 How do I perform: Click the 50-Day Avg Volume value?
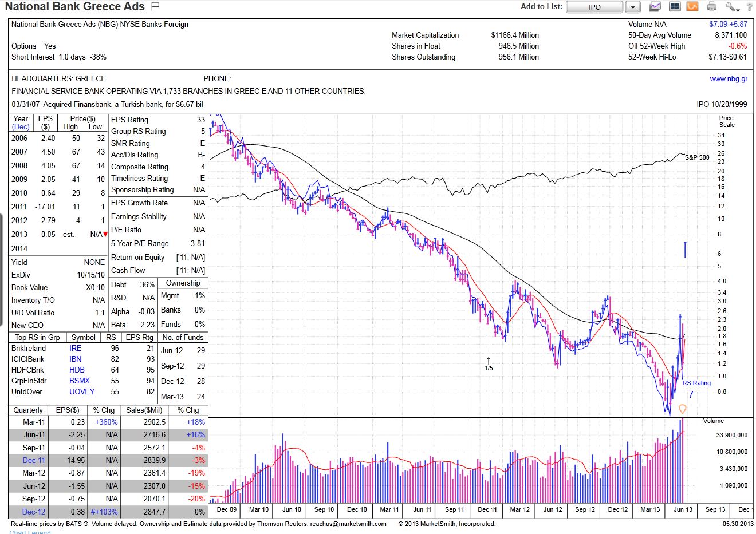click(x=731, y=35)
